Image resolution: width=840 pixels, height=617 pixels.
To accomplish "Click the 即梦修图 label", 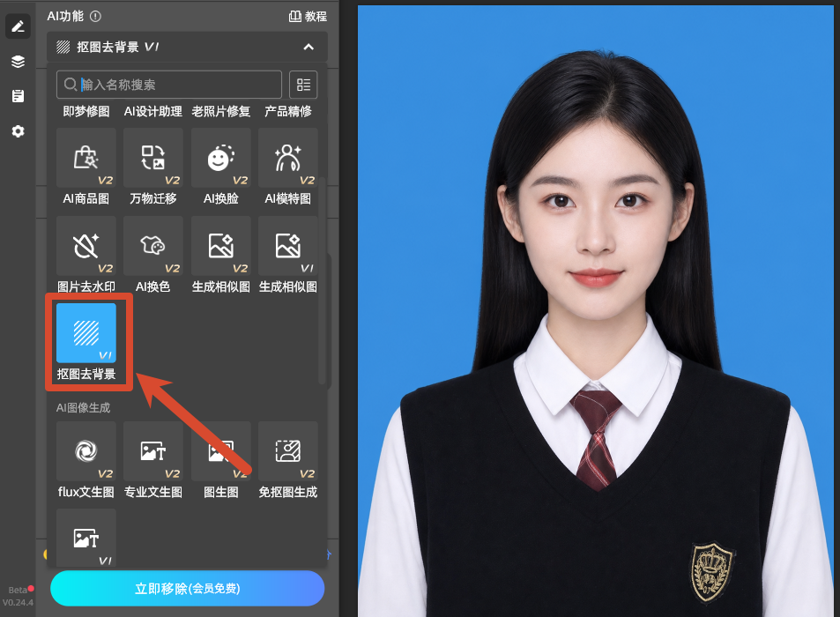I will tap(86, 111).
